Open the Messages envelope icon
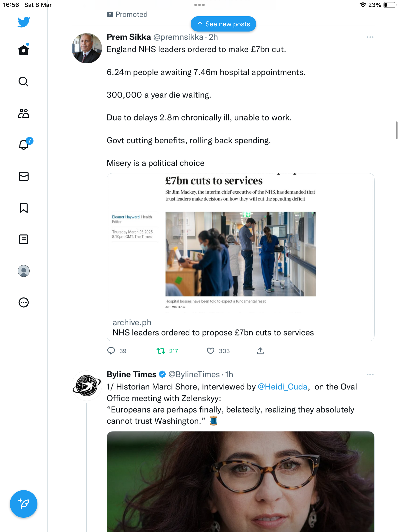Viewport: 399px width, 532px height. click(24, 176)
